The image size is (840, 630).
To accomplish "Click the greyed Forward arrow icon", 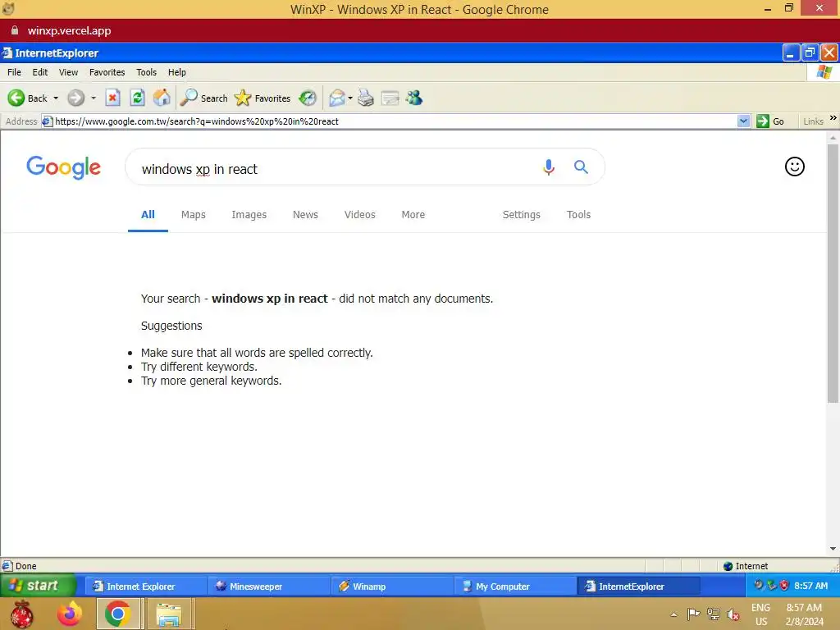I will [75, 98].
